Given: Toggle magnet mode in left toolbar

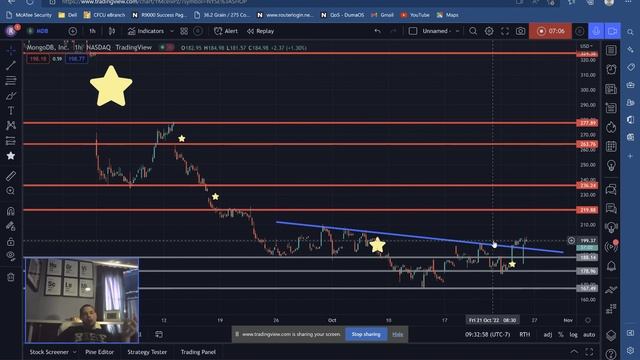Looking at the screenshot, I should pyautogui.click(x=11, y=211).
